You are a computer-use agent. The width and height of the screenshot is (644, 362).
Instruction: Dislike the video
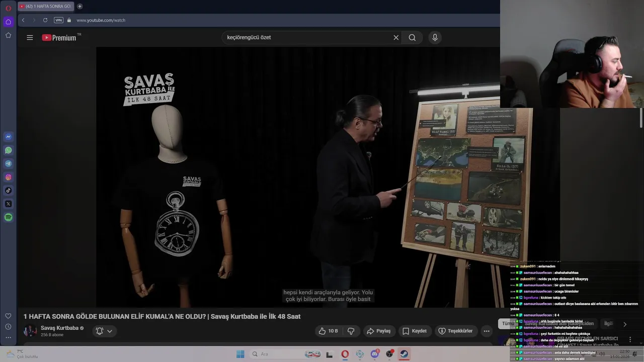(351, 331)
